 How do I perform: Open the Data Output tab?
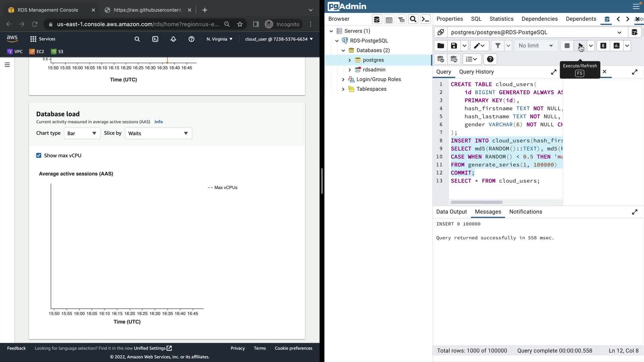[x=451, y=212]
